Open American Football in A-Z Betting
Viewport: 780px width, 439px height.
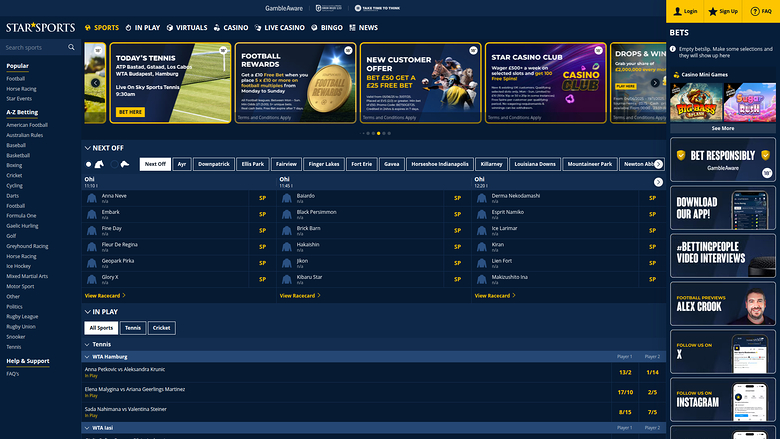click(x=27, y=125)
